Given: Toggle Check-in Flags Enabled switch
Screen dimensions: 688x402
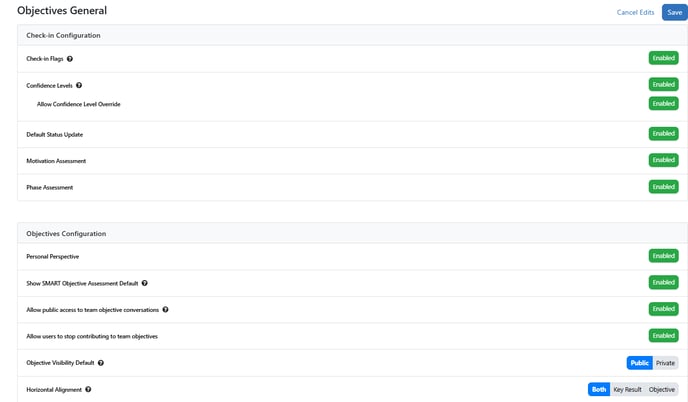Looking at the screenshot, I should pos(663,58).
